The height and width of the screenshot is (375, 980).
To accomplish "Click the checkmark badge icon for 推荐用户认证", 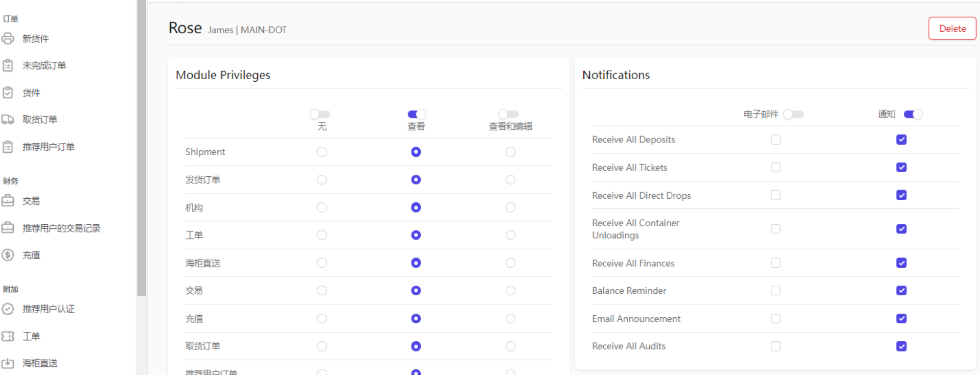I will pos(8,309).
